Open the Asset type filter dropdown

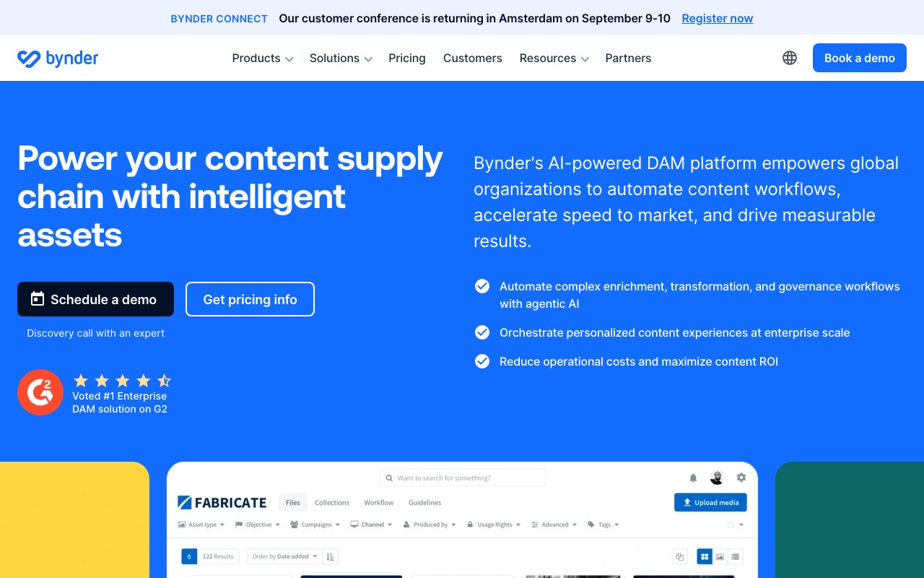[x=201, y=525]
